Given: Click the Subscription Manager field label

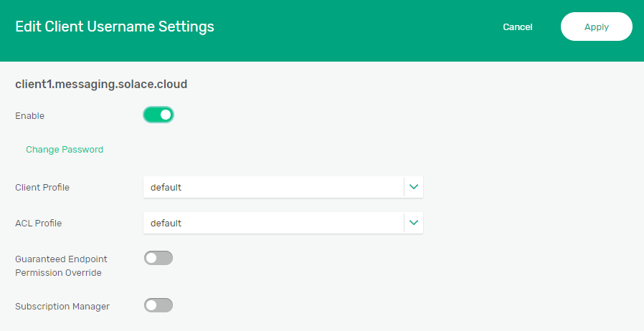Looking at the screenshot, I should coord(62,307).
